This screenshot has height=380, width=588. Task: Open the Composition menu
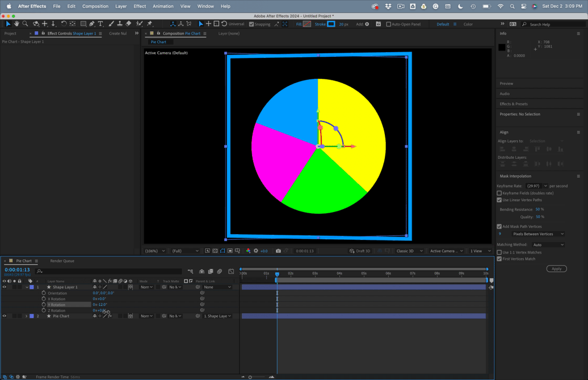pos(95,6)
